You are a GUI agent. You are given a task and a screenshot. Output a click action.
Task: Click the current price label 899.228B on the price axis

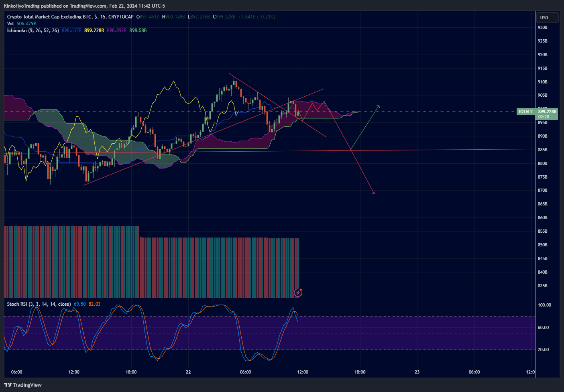point(547,112)
